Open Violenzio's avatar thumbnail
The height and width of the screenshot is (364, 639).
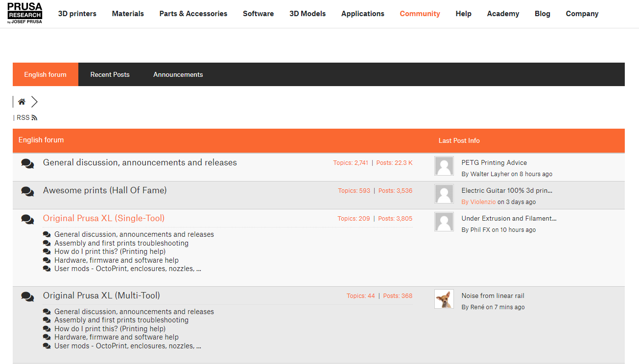444,194
